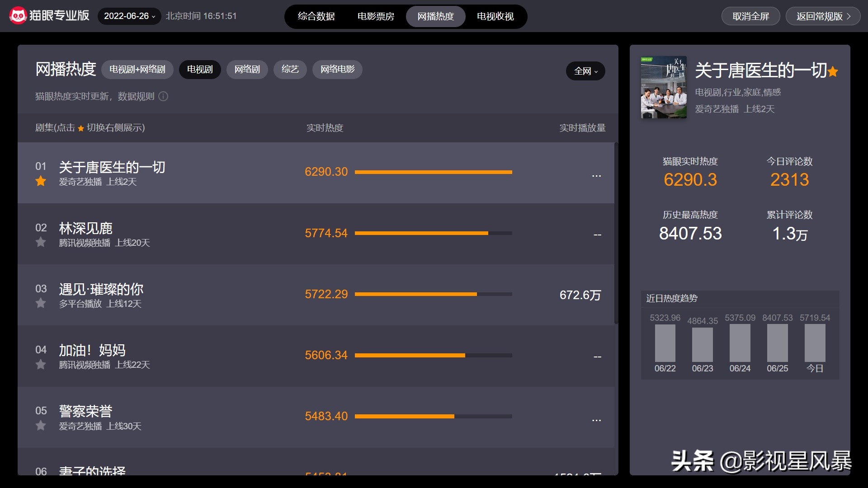Click the ellipsis in 警察荣誉 row

tap(596, 420)
